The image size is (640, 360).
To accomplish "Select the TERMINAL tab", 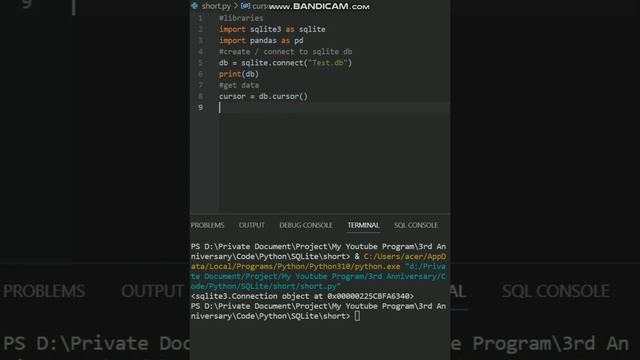I will pos(363,225).
